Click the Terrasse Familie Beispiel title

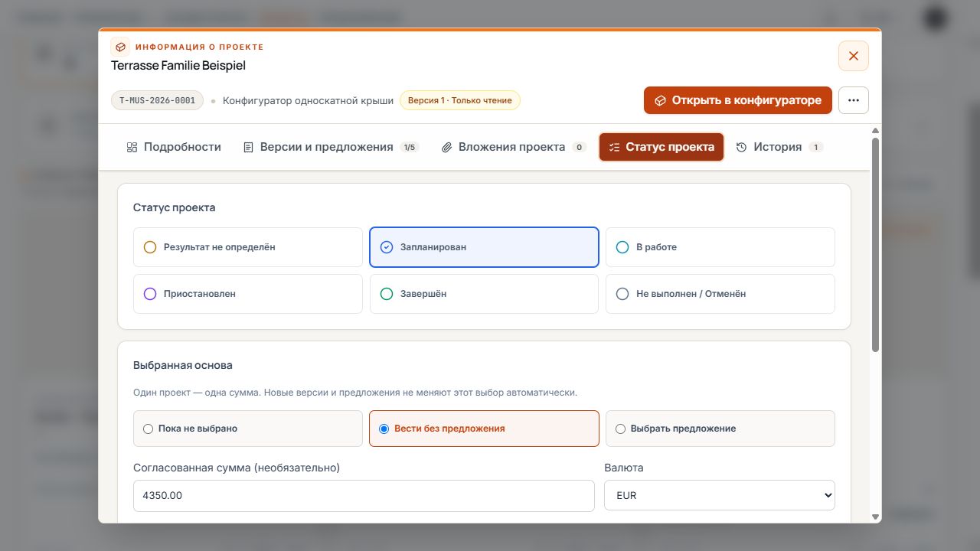point(178,66)
